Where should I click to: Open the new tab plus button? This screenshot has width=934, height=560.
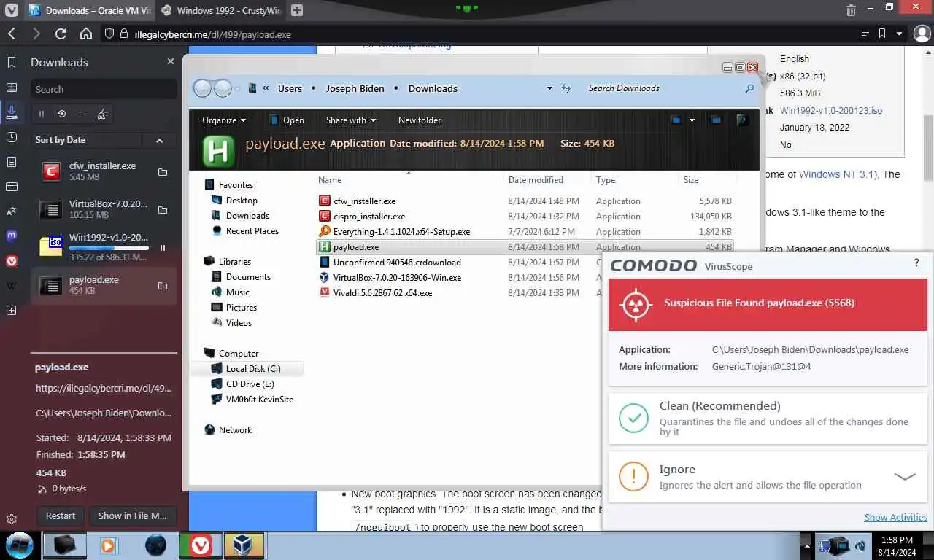coord(296,10)
